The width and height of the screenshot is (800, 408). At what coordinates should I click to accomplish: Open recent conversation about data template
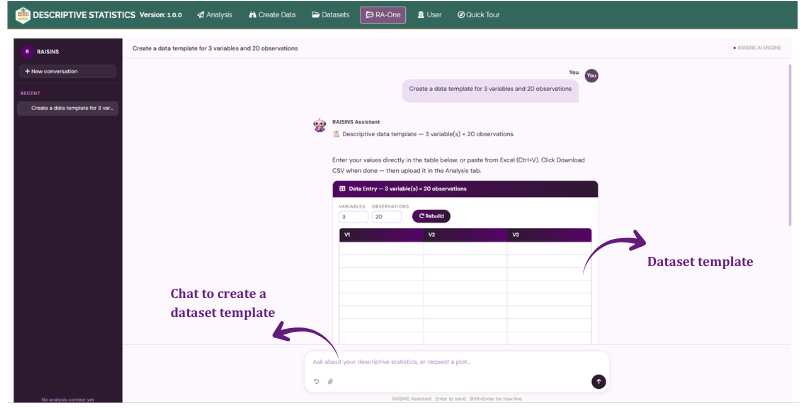click(68, 108)
